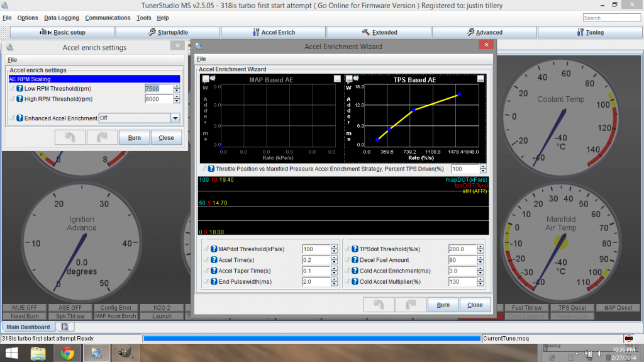
Task: Open the Windows Start menu
Action: coord(11,353)
